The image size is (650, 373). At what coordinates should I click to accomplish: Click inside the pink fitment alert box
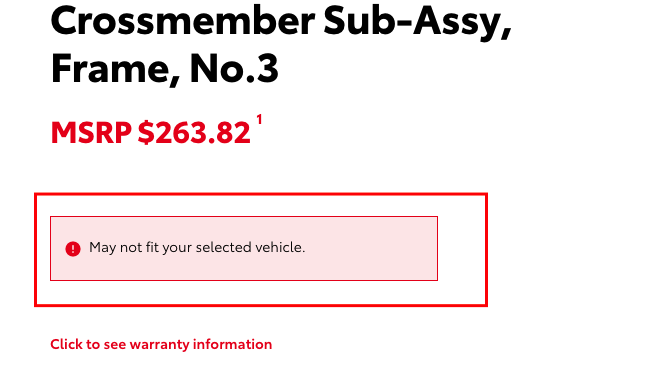[x=244, y=248]
